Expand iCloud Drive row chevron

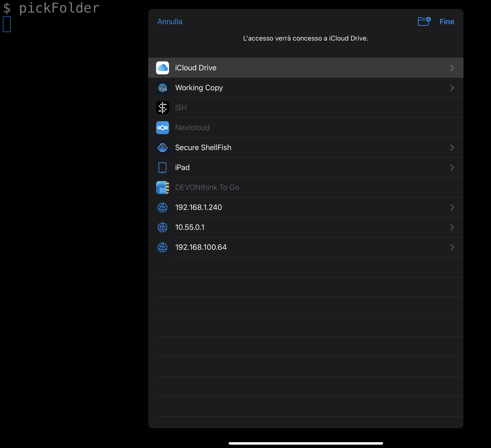tap(452, 68)
